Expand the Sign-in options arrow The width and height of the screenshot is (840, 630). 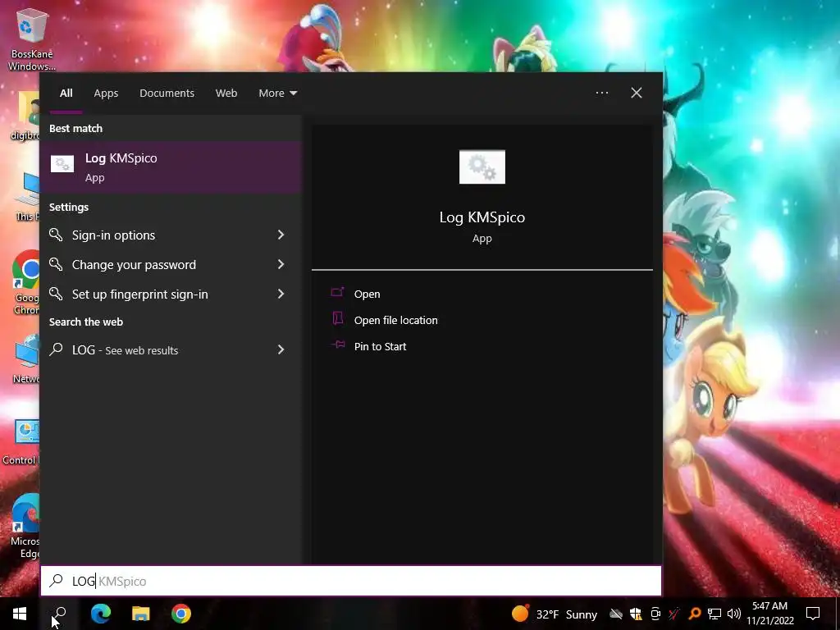[x=281, y=235]
